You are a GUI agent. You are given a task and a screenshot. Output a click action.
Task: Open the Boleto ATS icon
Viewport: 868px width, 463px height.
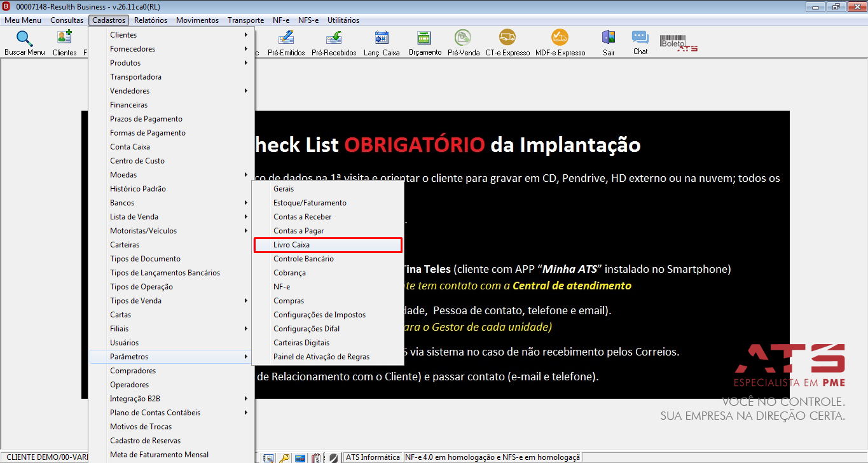(x=679, y=43)
